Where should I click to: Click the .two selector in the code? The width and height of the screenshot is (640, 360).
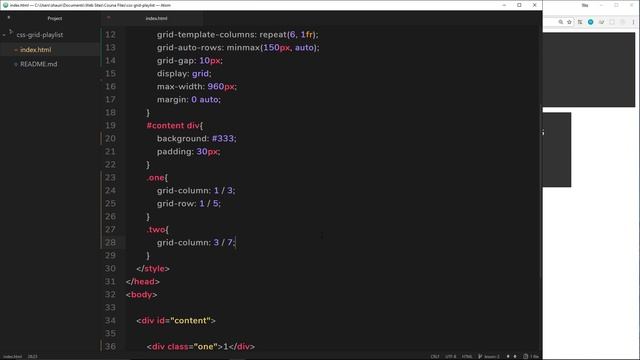[x=156, y=229]
